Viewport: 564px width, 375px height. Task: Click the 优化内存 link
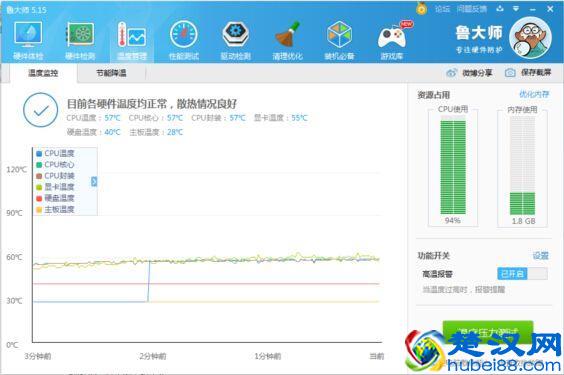pyautogui.click(x=534, y=95)
